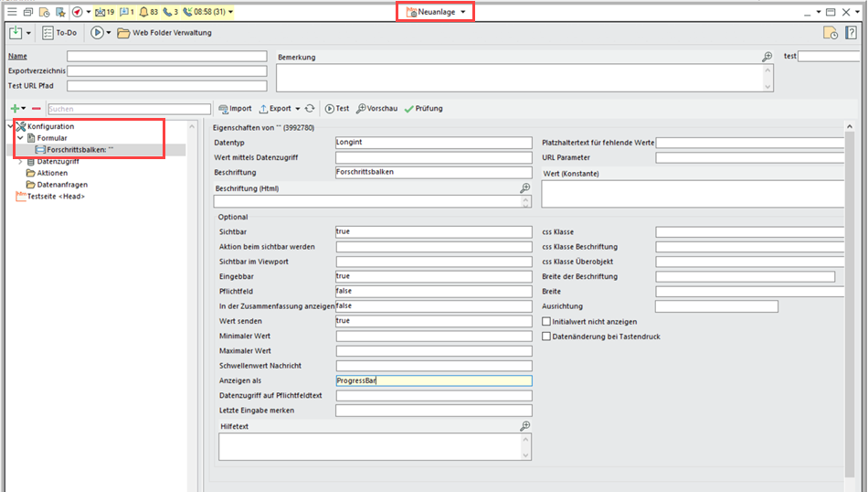This screenshot has height=492, width=868.
Task: Open the help icon at top right
Action: point(852,33)
